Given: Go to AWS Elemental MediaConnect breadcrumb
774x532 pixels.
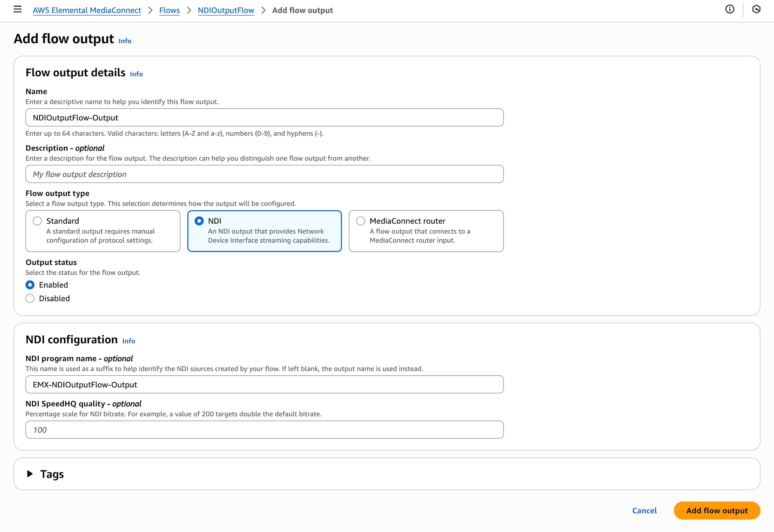Looking at the screenshot, I should coord(87,10).
